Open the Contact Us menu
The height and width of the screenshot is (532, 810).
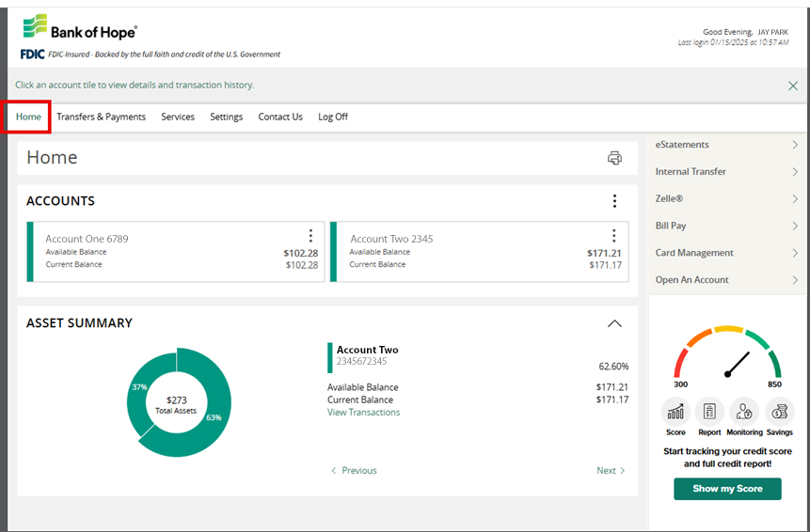[280, 117]
